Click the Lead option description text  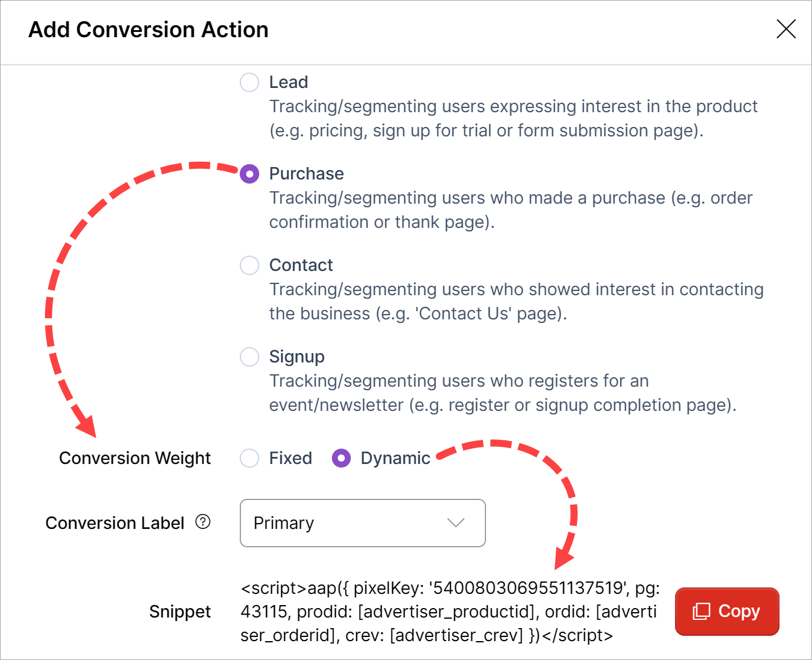(513, 118)
